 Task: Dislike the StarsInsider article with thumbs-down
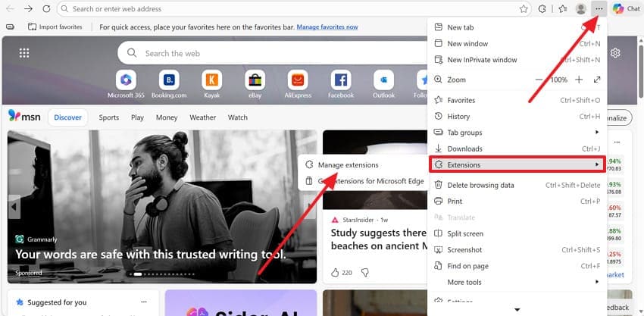coord(364,273)
